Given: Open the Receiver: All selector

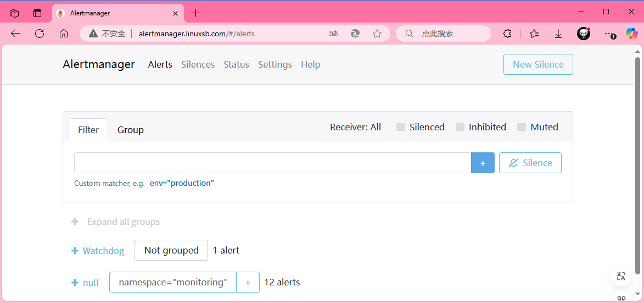Looking at the screenshot, I should (x=355, y=128).
